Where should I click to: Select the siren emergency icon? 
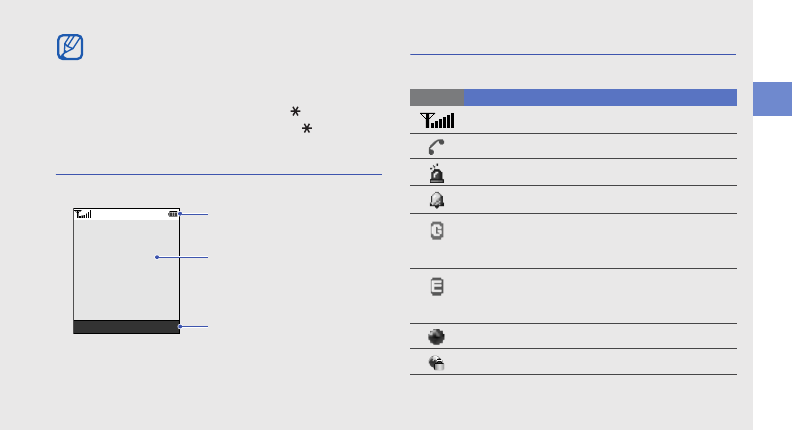[436, 172]
